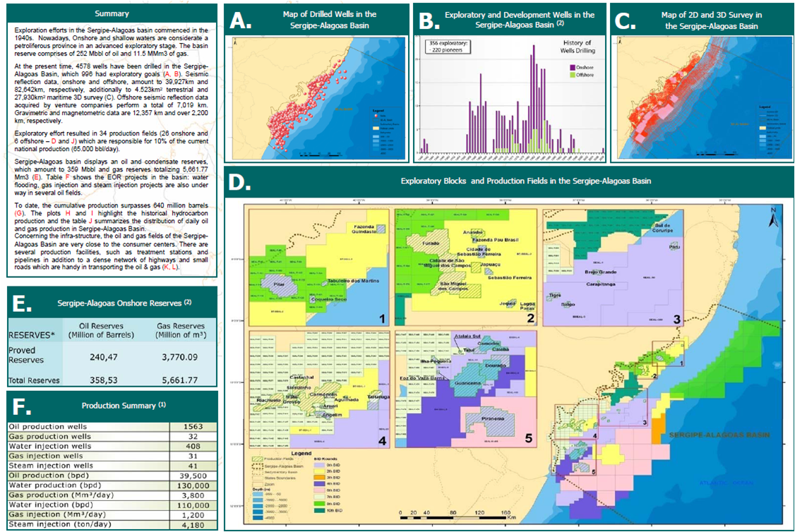
Task: Click the large letter A panel marker
Action: [x=240, y=20]
